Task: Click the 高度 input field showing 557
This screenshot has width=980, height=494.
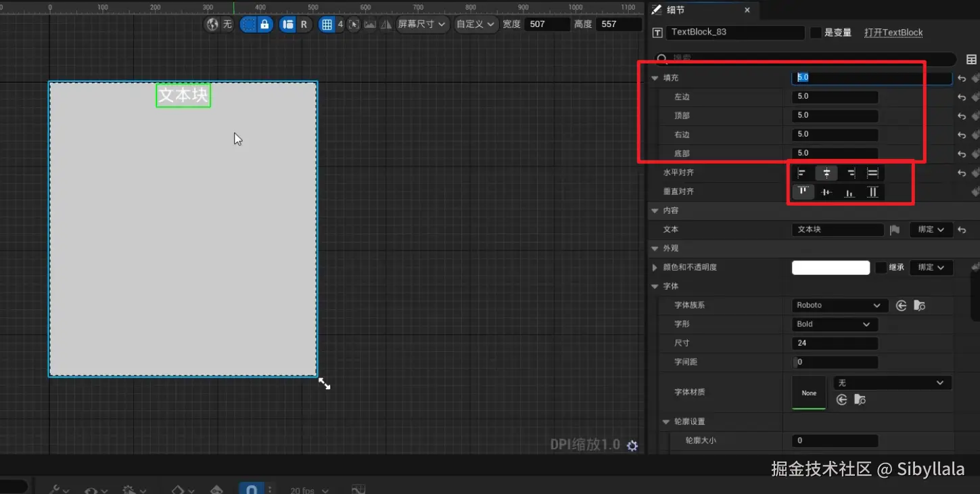Action: pos(619,24)
